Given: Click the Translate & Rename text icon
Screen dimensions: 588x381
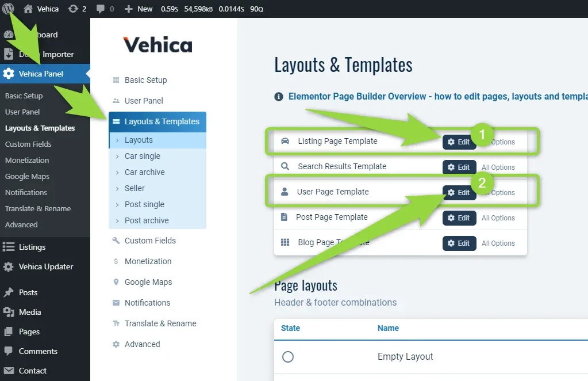Looking at the screenshot, I should 116,323.
